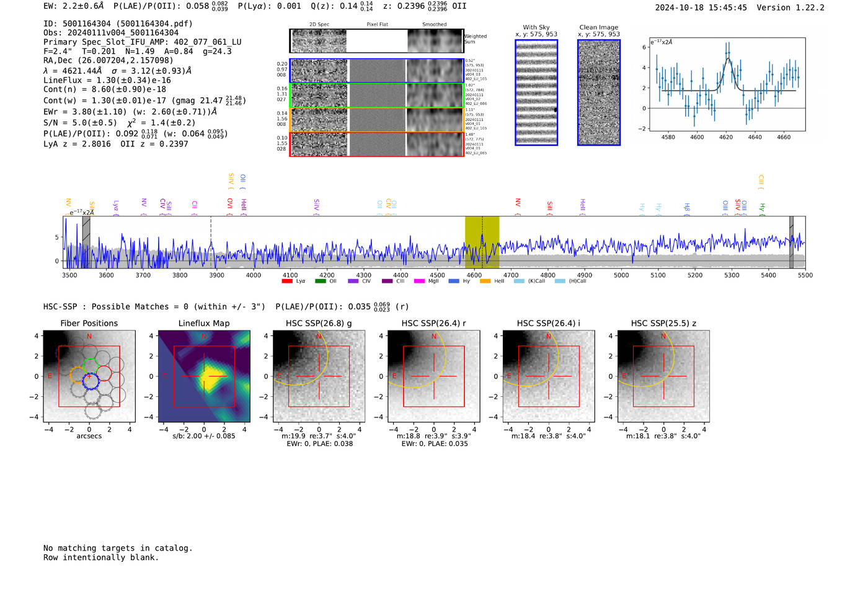Click the (K)CaII legend swatch
The image size is (868, 591).
[519, 281]
